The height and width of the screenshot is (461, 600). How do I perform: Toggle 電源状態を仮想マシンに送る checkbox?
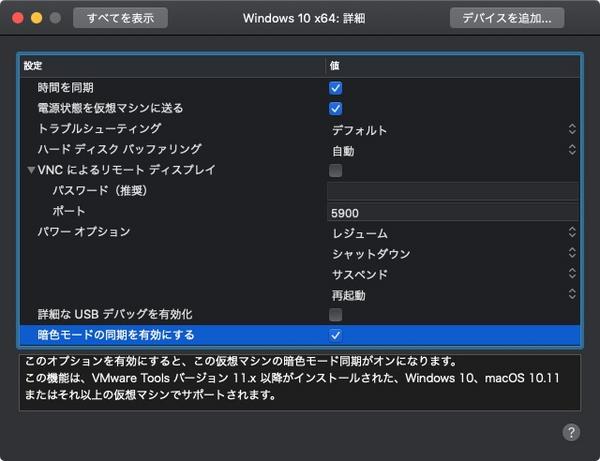point(336,109)
